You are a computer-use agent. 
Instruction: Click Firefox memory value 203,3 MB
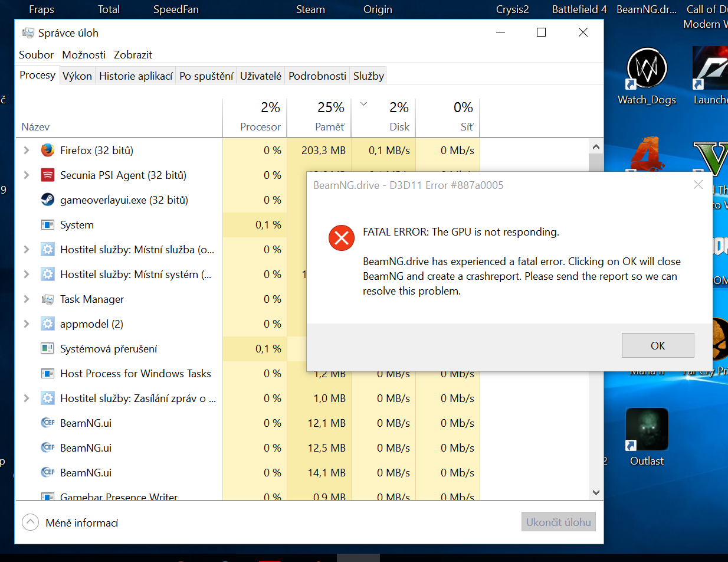pyautogui.click(x=323, y=151)
